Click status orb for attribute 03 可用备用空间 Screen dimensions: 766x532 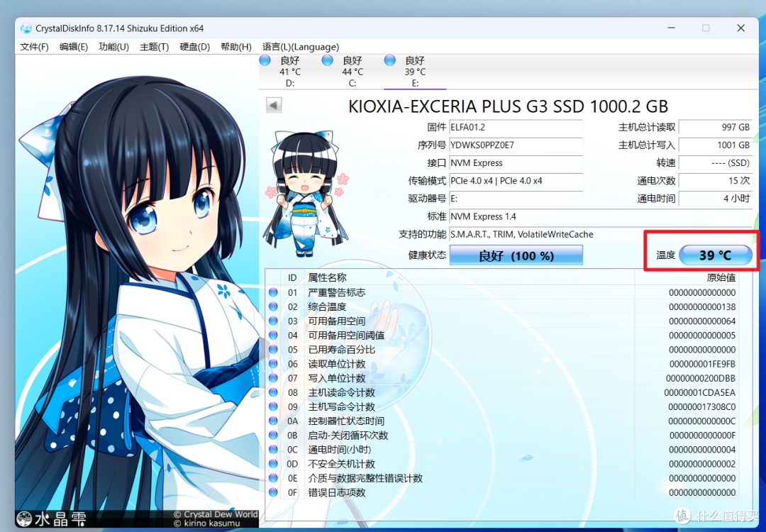pyautogui.click(x=273, y=321)
